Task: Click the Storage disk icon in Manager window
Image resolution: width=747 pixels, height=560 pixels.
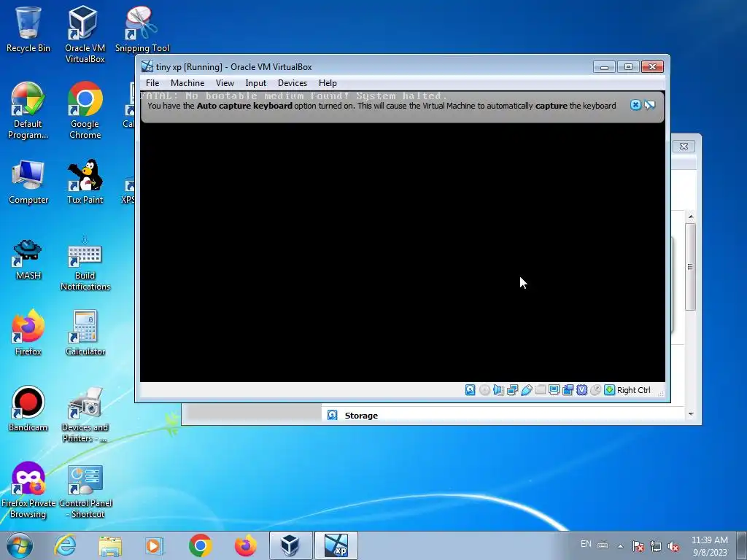Action: (x=333, y=415)
